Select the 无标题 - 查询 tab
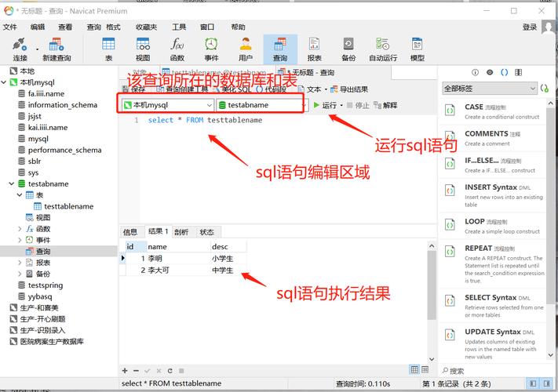 pos(310,73)
